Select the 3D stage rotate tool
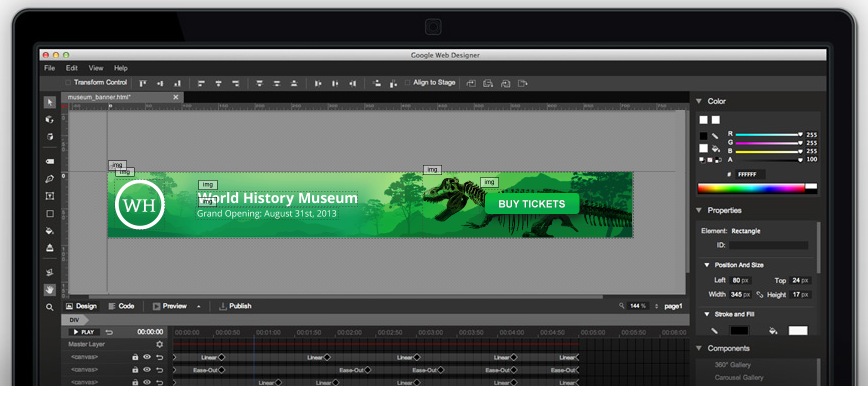 point(50,137)
